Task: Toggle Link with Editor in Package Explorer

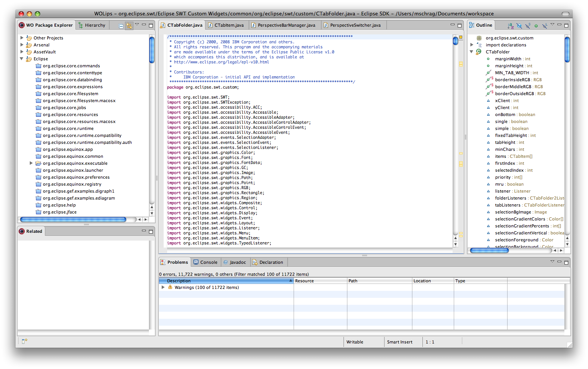Action: [x=129, y=26]
